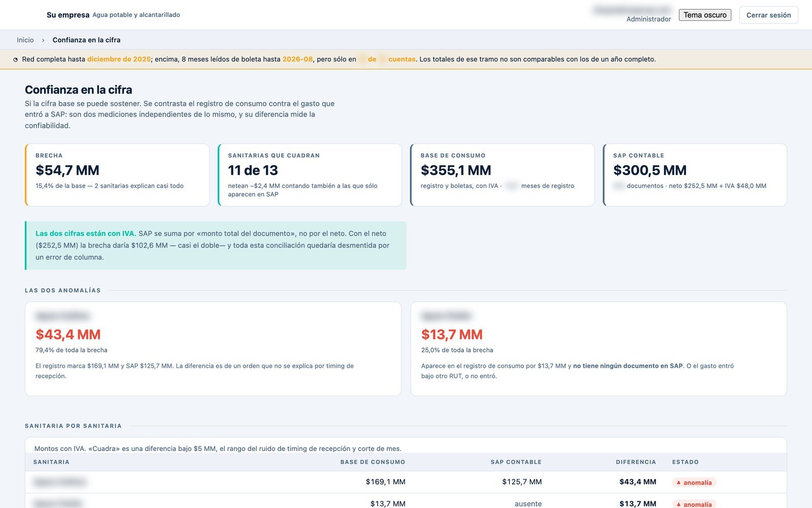This screenshot has height=508, width=812.
Task: Go to Inicio breadcrumb link
Action: pyautogui.click(x=25, y=40)
